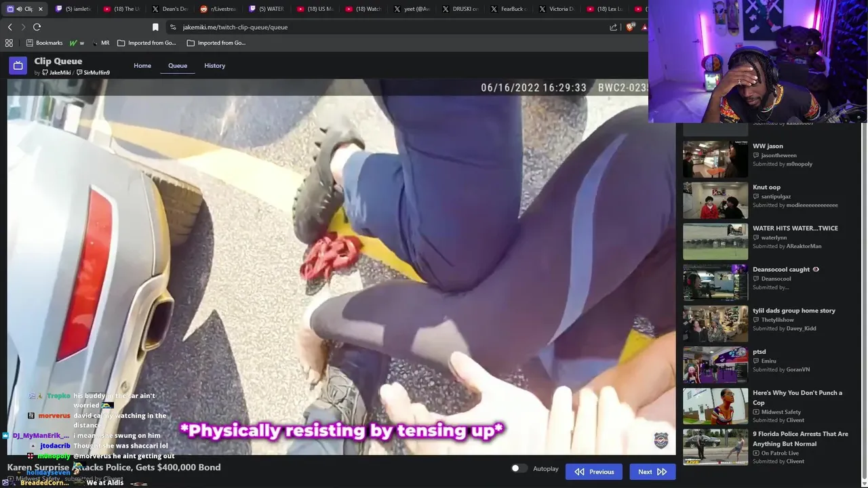Screen dimensions: 868x488
Task: Open the first Imported from Go... folder
Action: tap(146, 43)
